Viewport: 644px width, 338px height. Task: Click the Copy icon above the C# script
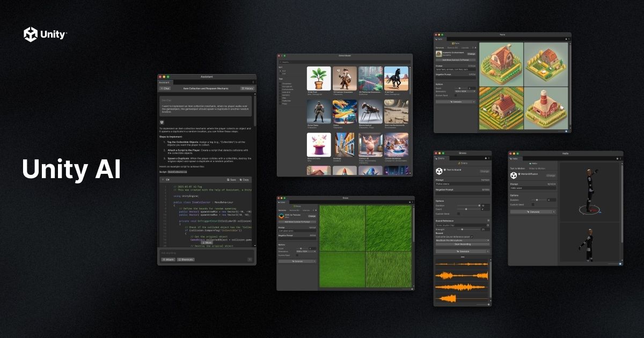coord(241,180)
